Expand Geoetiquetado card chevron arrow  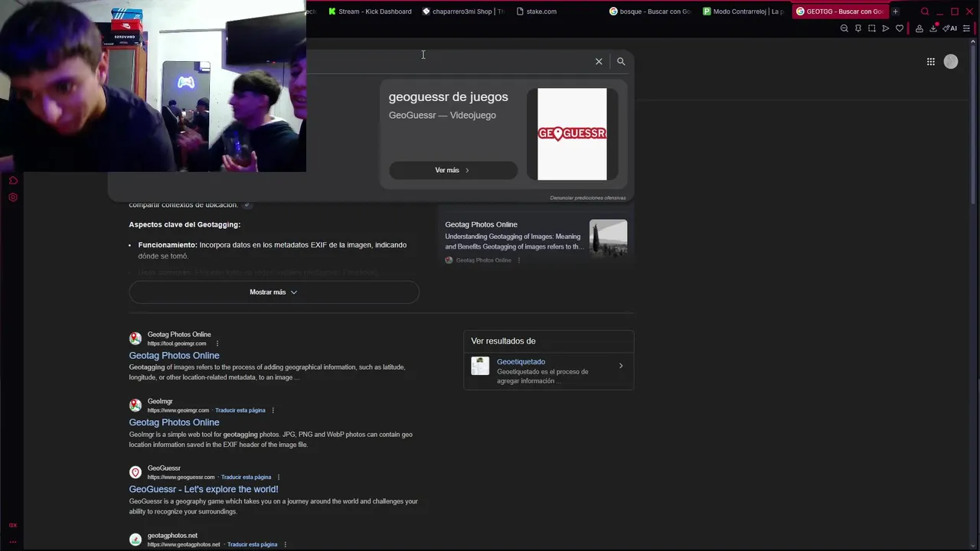621,366
